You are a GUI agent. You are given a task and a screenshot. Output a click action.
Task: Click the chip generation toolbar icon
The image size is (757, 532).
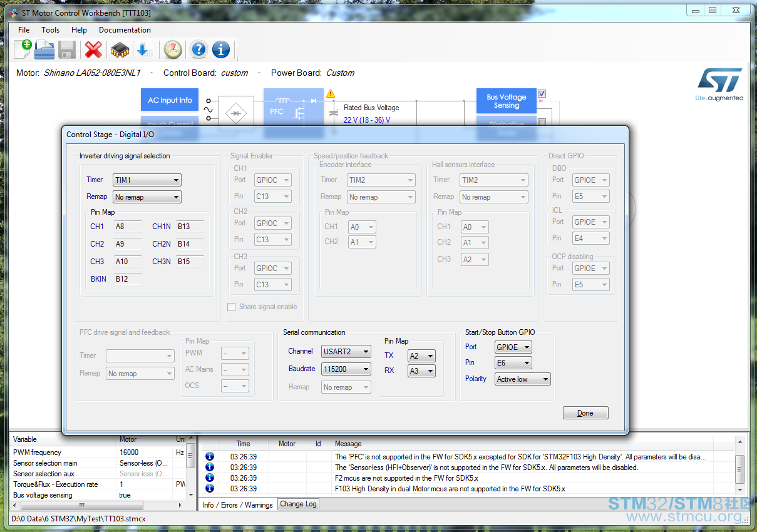pyautogui.click(x=120, y=49)
